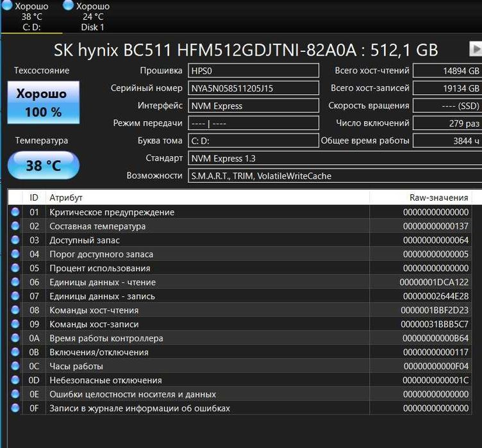
Task: Select the Часы работы attribute
Action: pos(76,366)
